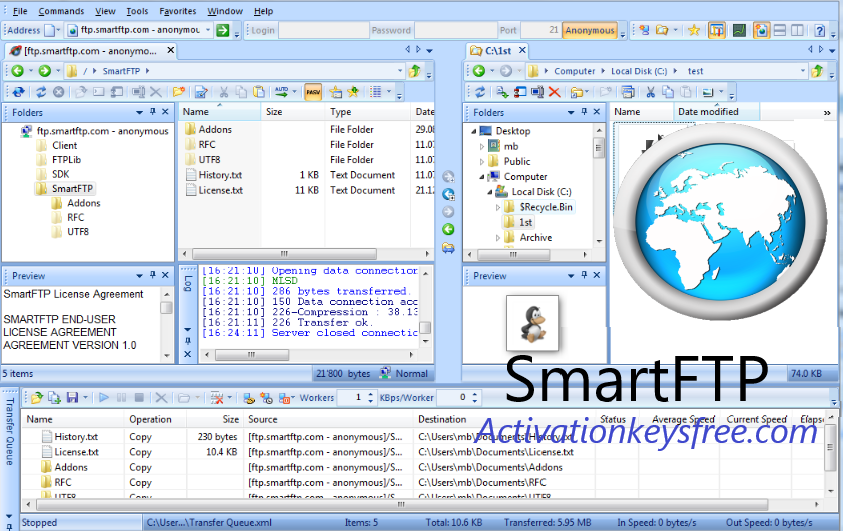Expand the $Recycle.Bin folder in local tree

coord(497,207)
